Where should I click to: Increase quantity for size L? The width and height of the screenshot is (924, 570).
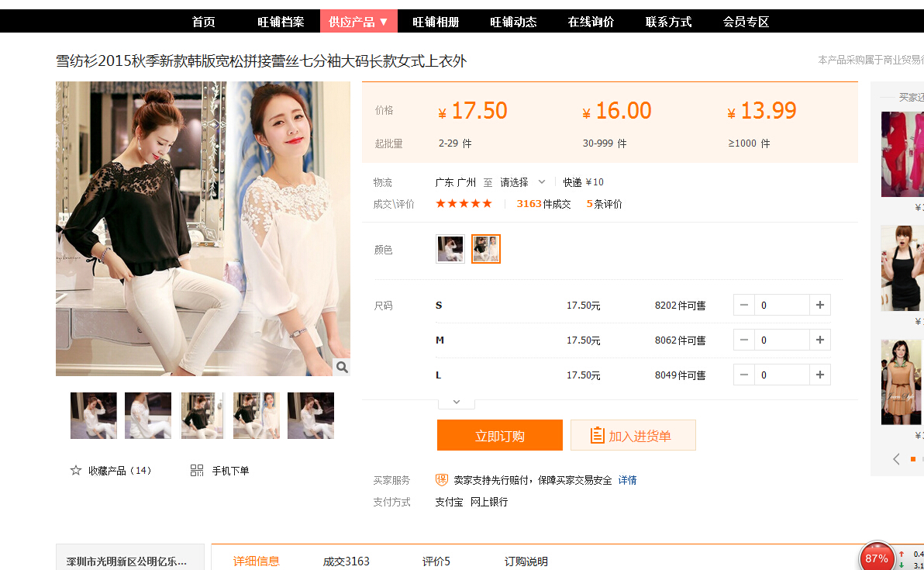click(x=819, y=375)
